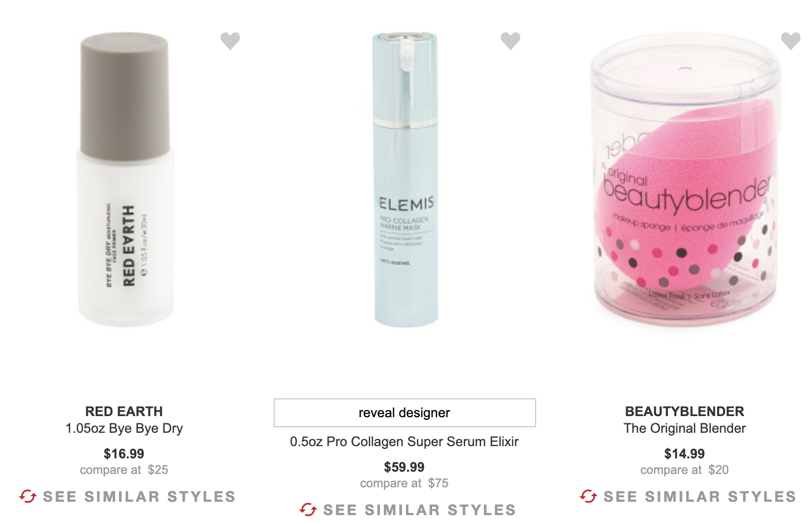
Task: Favorite the Red Earth Bye Bye Dry heart
Action: tap(230, 41)
